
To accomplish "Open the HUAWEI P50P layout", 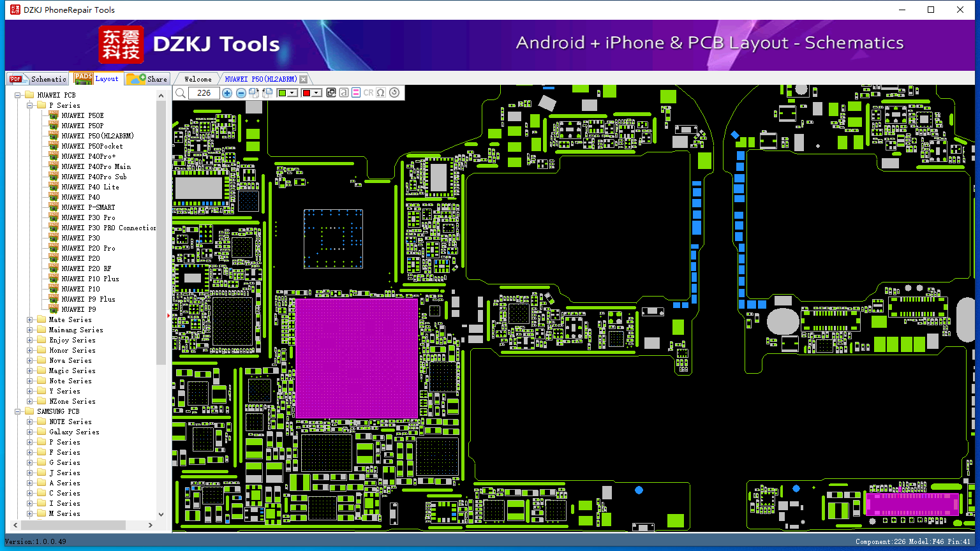I will (x=82, y=126).
